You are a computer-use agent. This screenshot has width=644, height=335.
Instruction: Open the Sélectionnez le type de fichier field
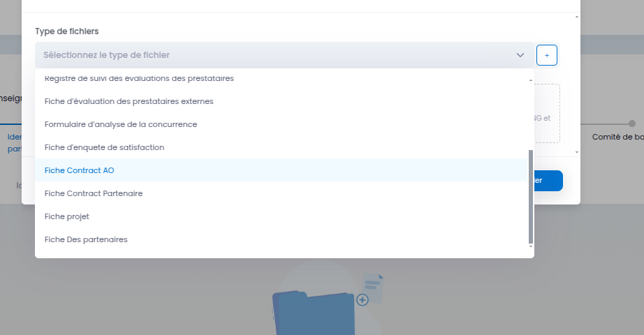284,55
